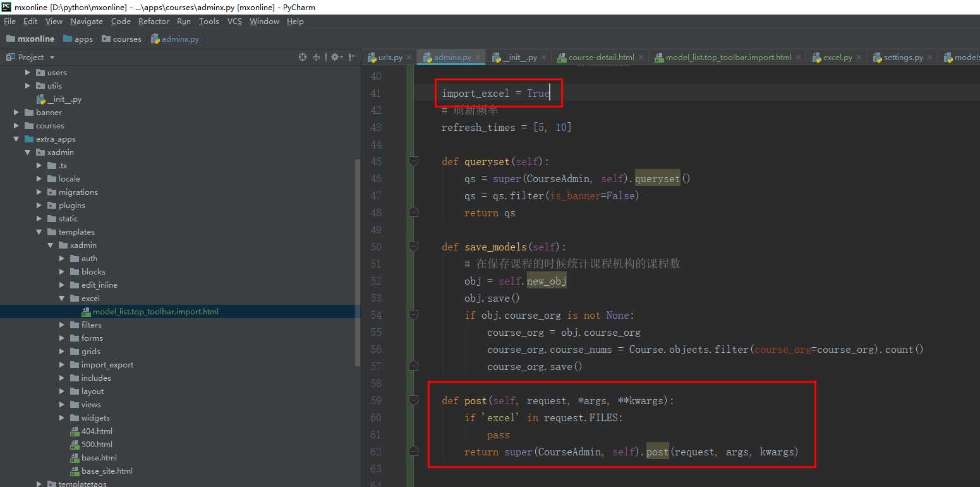Click the fold marker on line 48
980x487 pixels.
click(413, 213)
